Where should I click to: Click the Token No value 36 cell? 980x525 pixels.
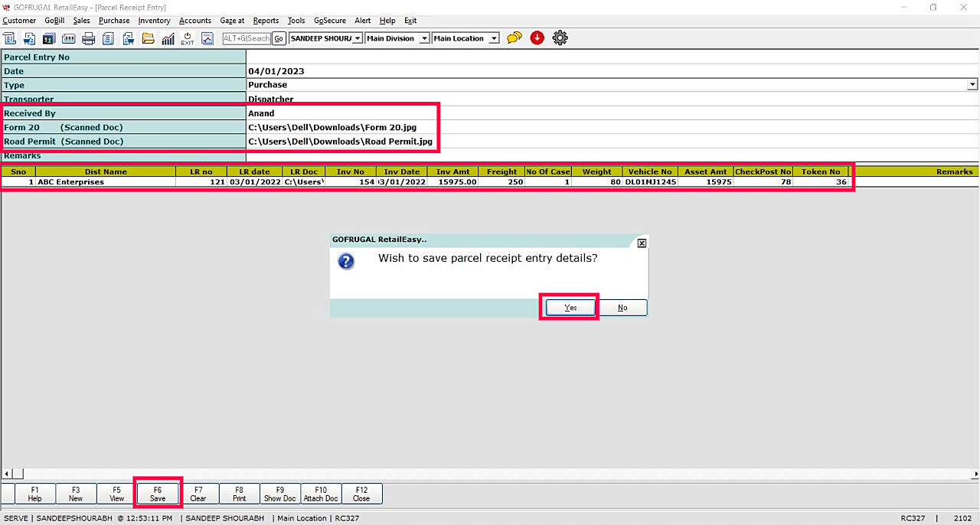[x=821, y=182]
